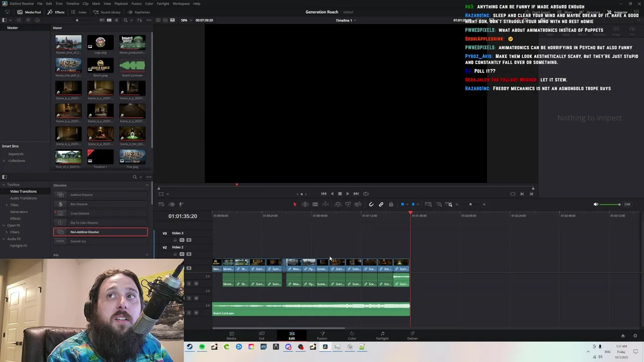Viewport: 644px width, 362px height.
Task: Switch to the Cut page
Action: pos(262,335)
